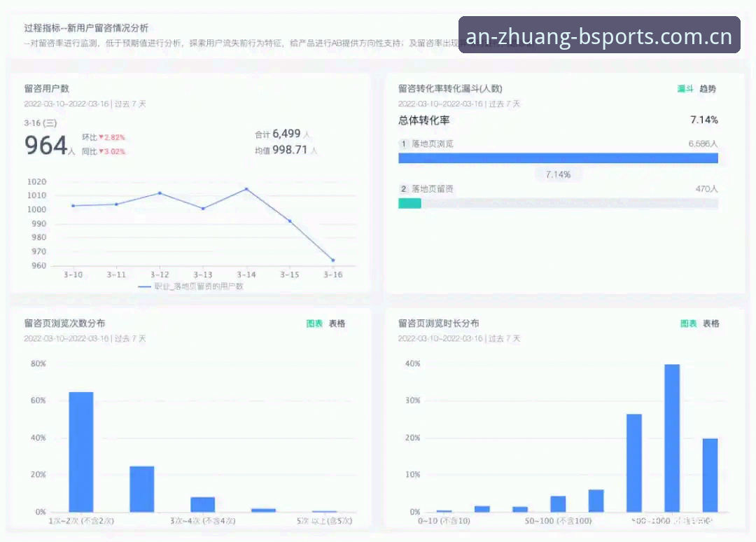Image resolution: width=756 pixels, height=542 pixels.
Task: Click the 3-16 (三) date label
Action: (41, 123)
